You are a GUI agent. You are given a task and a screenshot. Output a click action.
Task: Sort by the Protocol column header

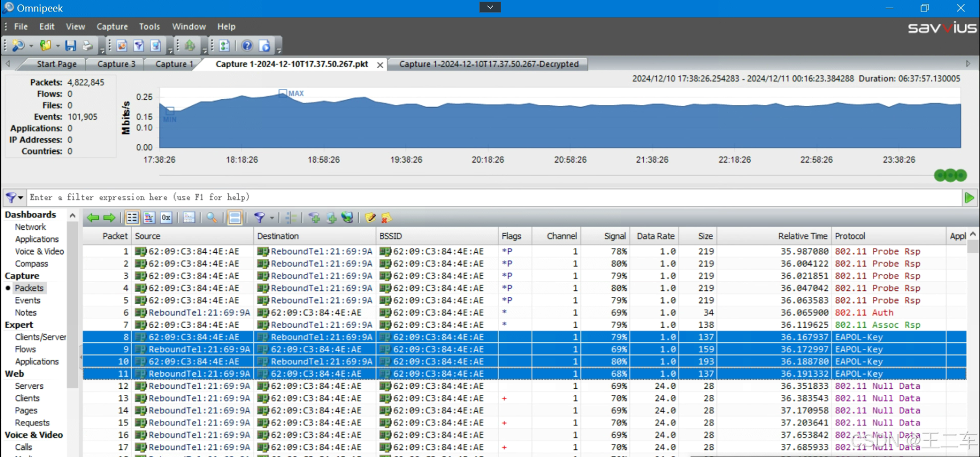(888, 236)
